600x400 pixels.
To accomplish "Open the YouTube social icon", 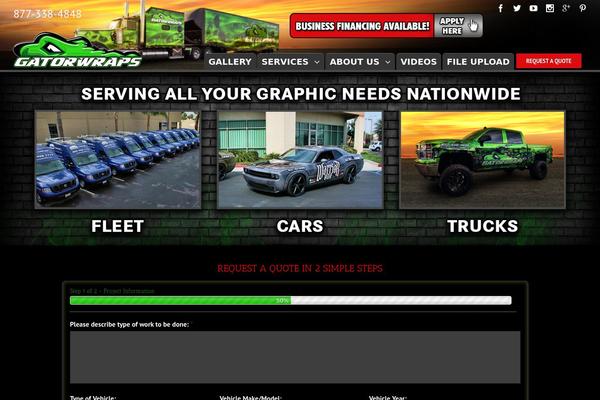I will click(533, 8).
